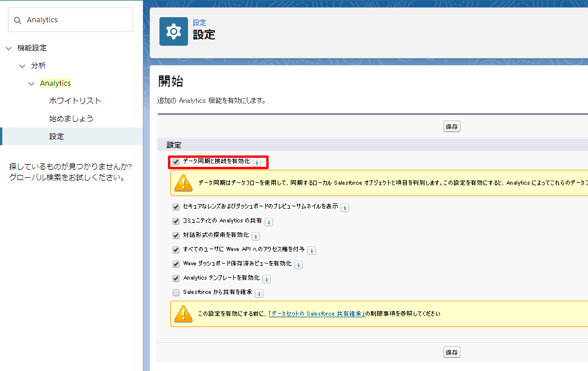The width and height of the screenshot is (588, 371).
Task: Open info icon for コミュニティとの Analytics の共有
Action: pyautogui.click(x=269, y=222)
